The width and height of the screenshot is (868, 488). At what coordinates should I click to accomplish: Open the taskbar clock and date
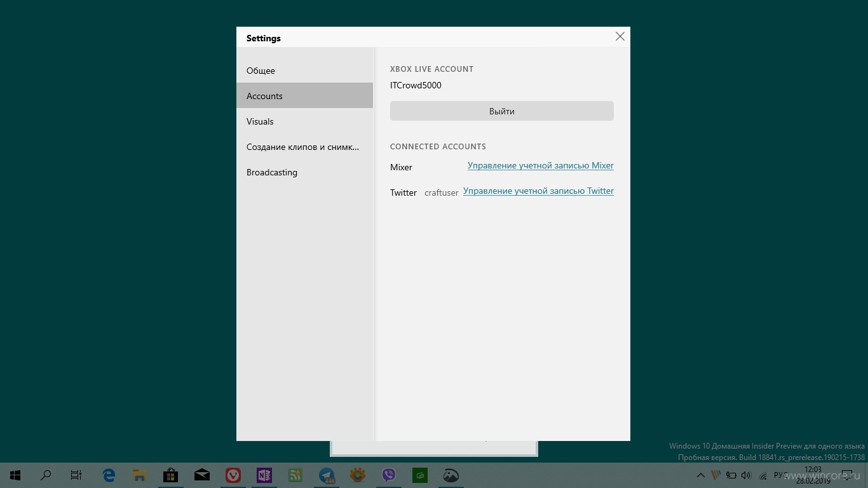[813, 475]
